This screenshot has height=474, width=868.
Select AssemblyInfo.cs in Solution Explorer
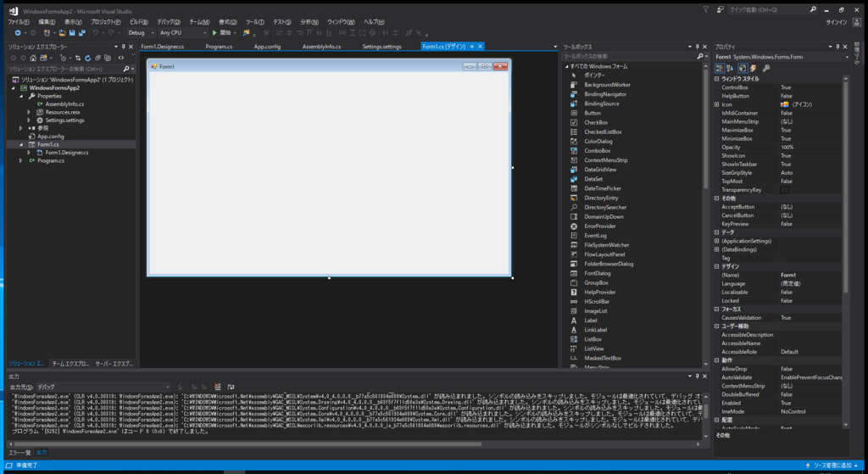pos(64,104)
